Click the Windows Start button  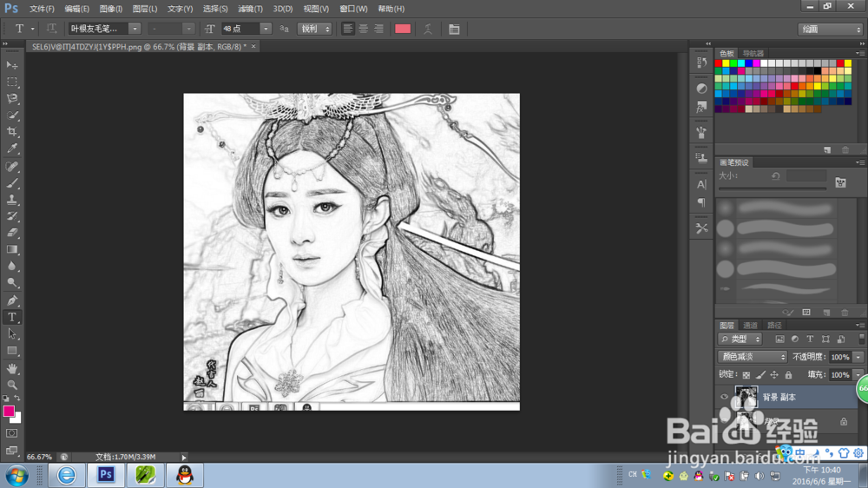[17, 476]
